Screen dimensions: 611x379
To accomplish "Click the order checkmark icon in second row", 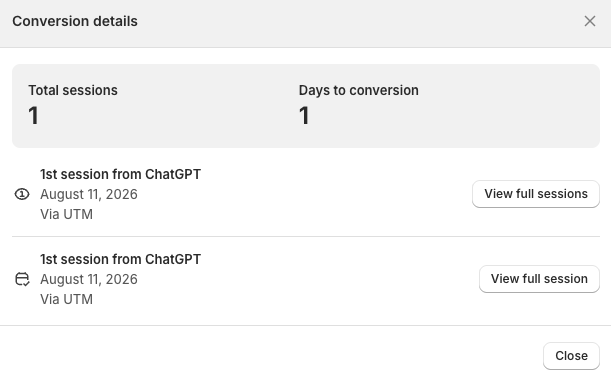I will point(22,279).
